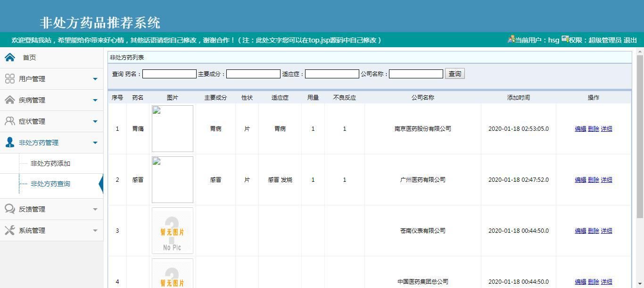Click the 用户管理 grid icon

click(10, 79)
